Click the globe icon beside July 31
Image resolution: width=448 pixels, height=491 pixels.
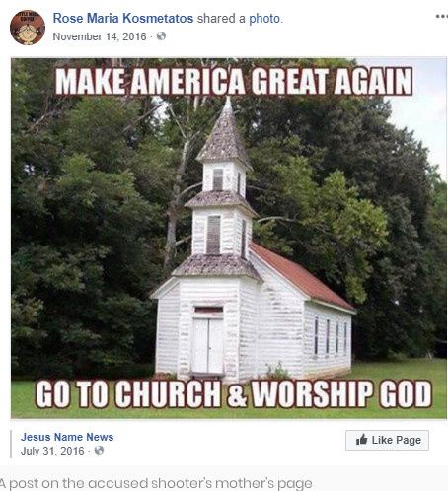pyautogui.click(x=99, y=450)
